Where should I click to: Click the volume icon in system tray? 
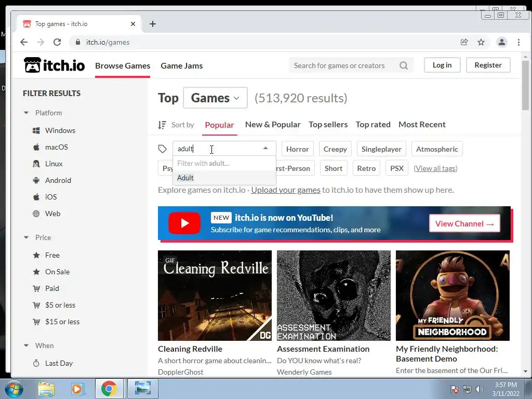coord(480,389)
